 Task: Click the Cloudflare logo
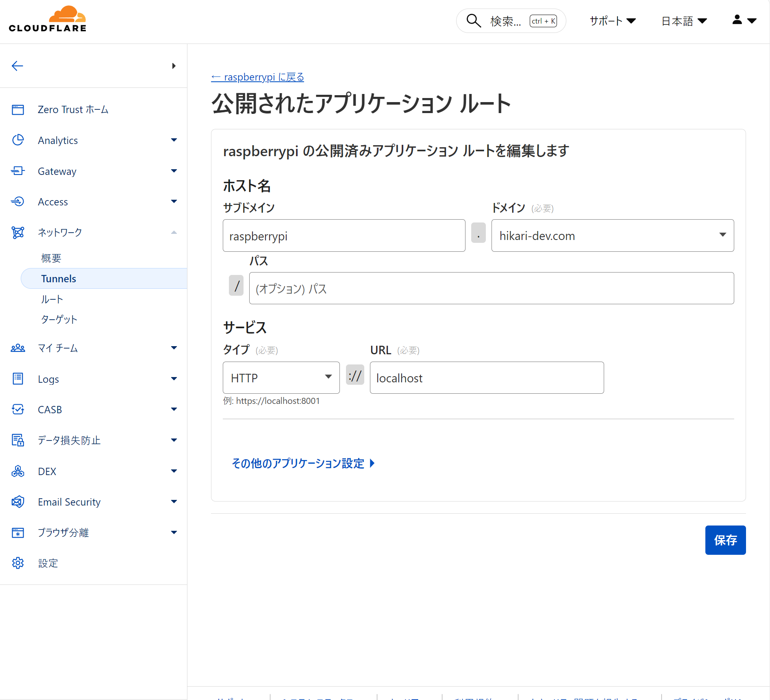[47, 18]
